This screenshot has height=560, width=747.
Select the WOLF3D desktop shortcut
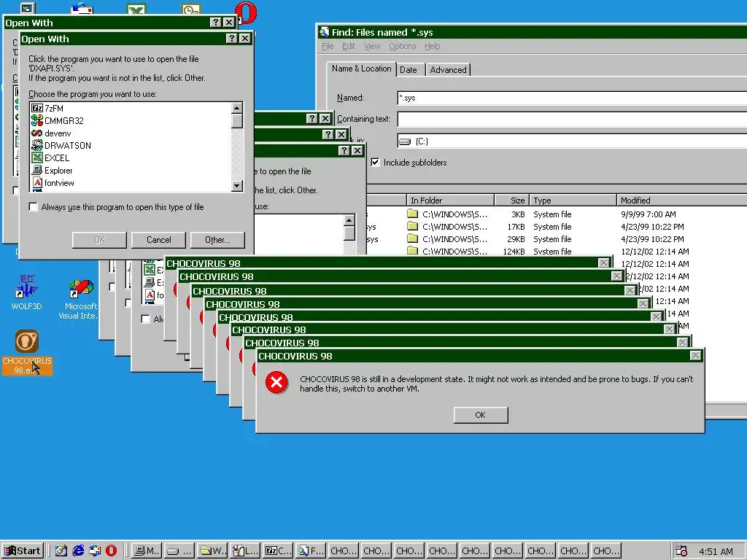tap(27, 292)
